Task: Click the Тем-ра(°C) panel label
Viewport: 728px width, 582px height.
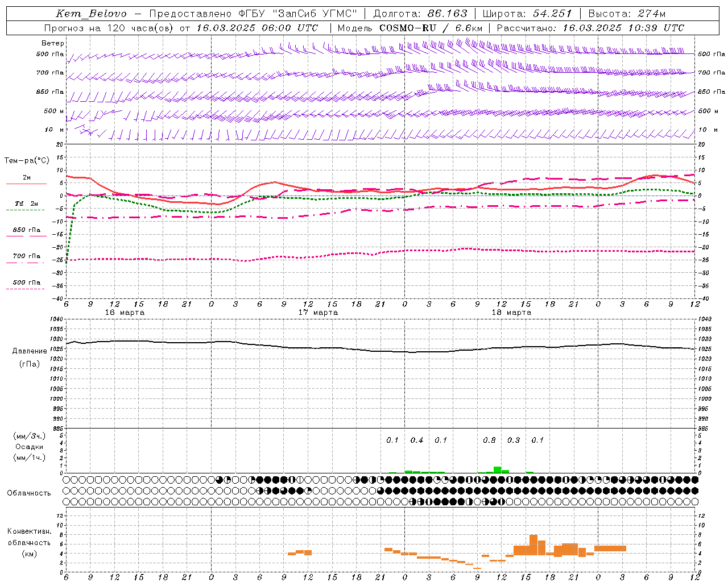Action: [27, 161]
